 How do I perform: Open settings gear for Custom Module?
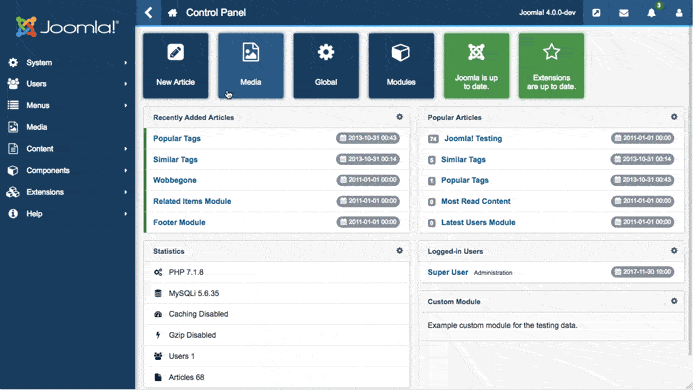coord(674,301)
